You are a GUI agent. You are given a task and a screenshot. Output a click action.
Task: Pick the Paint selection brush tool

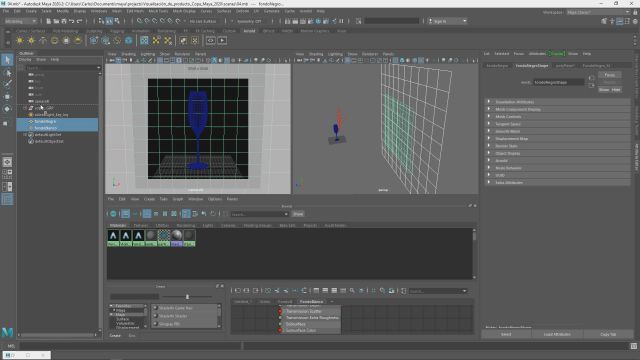[7, 84]
